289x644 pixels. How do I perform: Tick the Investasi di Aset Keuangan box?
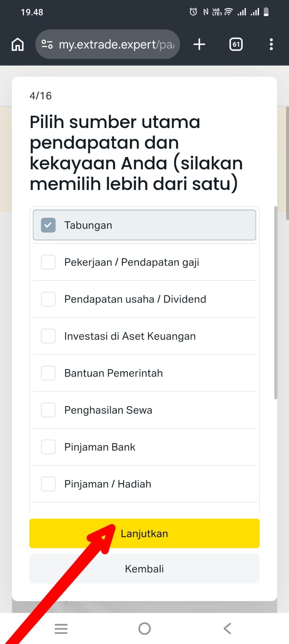coord(48,336)
